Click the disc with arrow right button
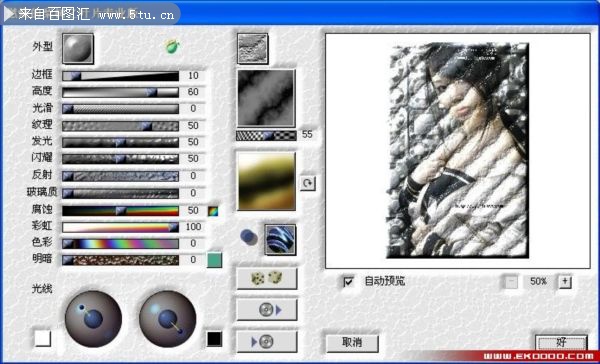Image resolution: width=600 pixels, height=364 pixels. [267, 310]
